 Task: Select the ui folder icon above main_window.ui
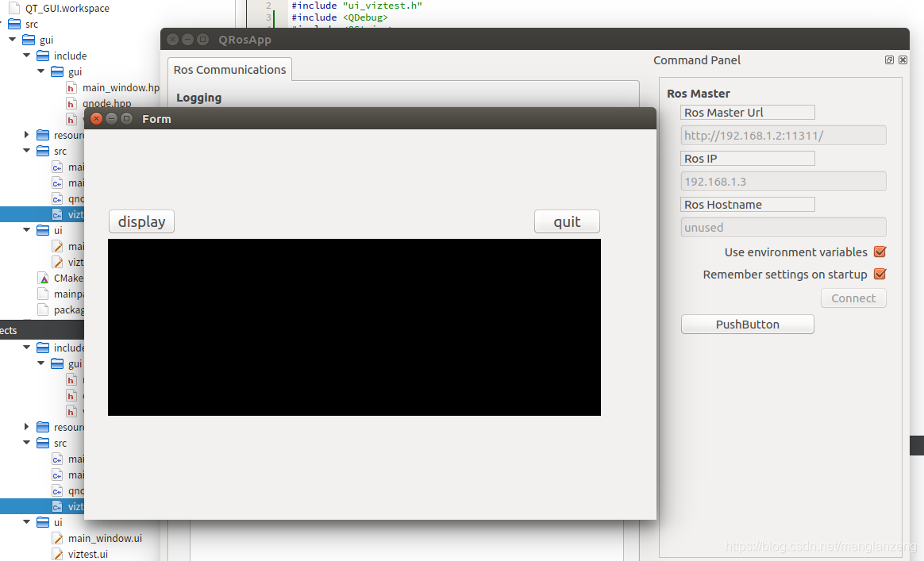[x=43, y=522]
